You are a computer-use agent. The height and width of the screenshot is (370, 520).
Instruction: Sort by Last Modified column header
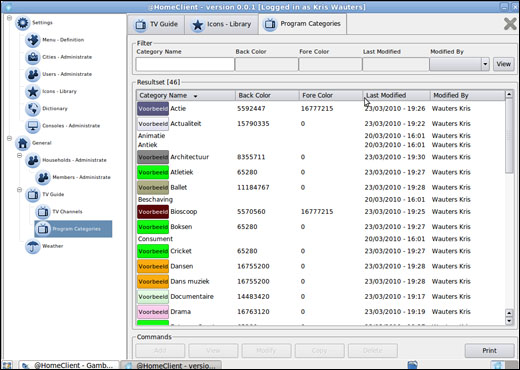pos(396,95)
